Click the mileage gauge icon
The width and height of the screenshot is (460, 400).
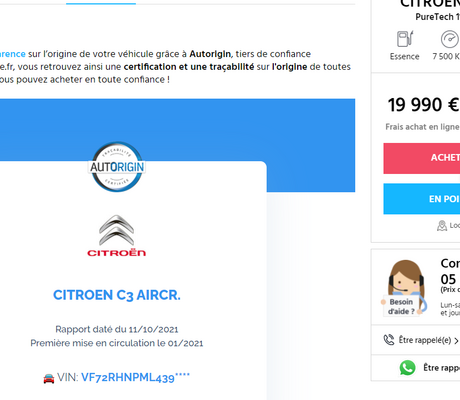[x=450, y=39]
